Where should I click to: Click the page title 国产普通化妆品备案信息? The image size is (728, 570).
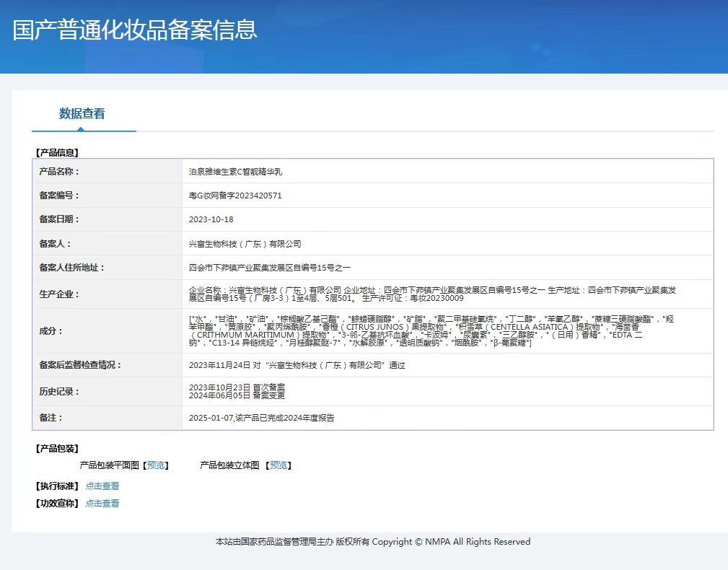point(135,30)
